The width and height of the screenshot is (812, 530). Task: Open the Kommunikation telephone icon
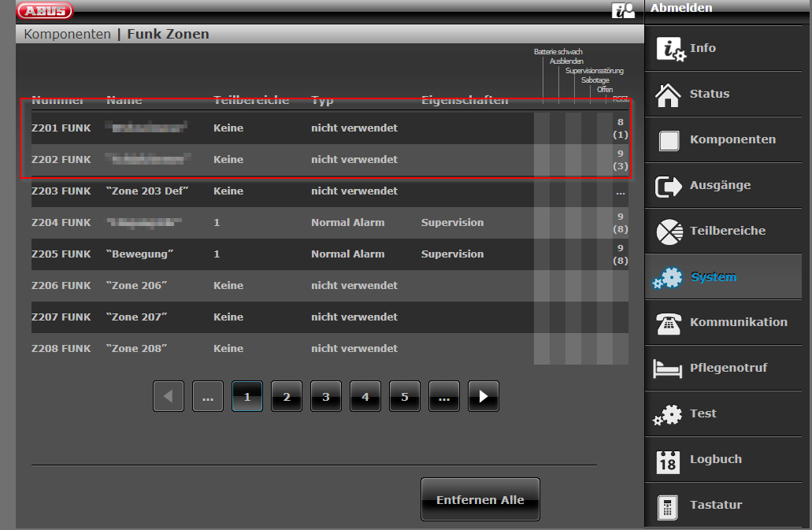point(669,323)
